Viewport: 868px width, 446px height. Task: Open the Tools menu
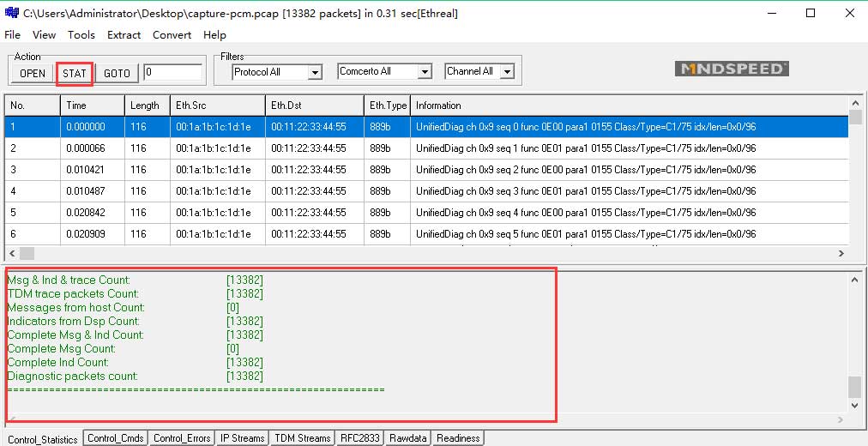[x=81, y=35]
